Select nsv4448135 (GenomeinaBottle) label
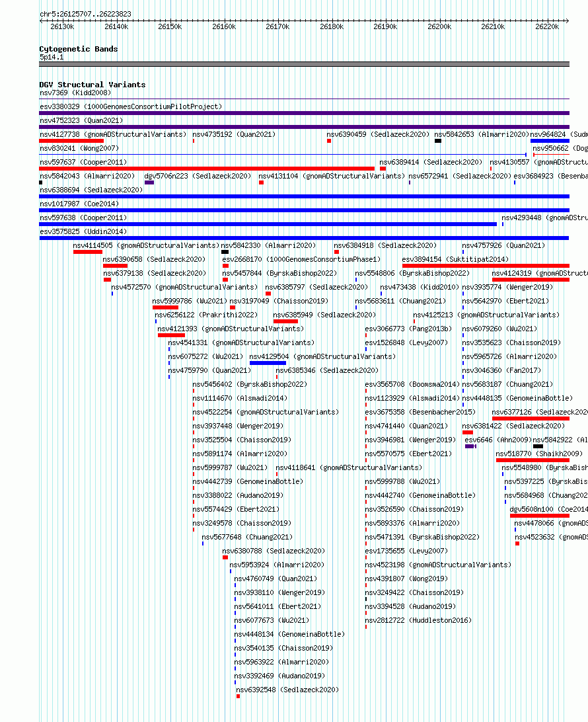588x722 pixels. click(x=517, y=397)
